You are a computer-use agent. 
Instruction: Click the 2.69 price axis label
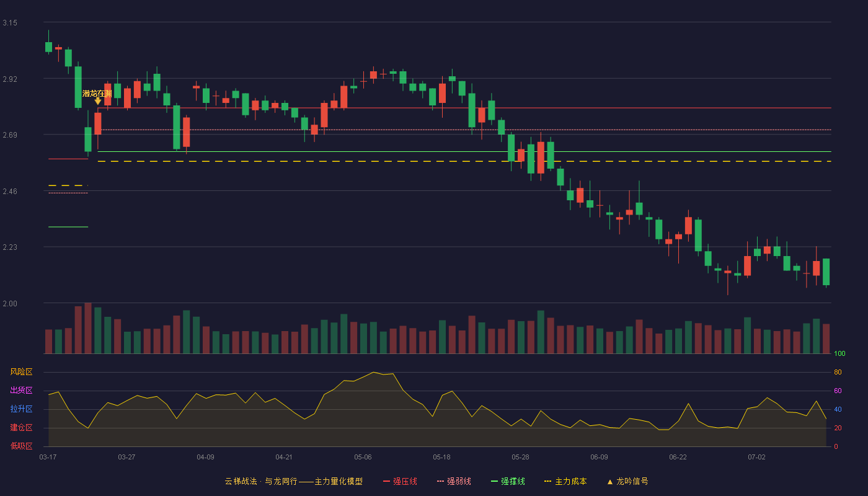10,135
